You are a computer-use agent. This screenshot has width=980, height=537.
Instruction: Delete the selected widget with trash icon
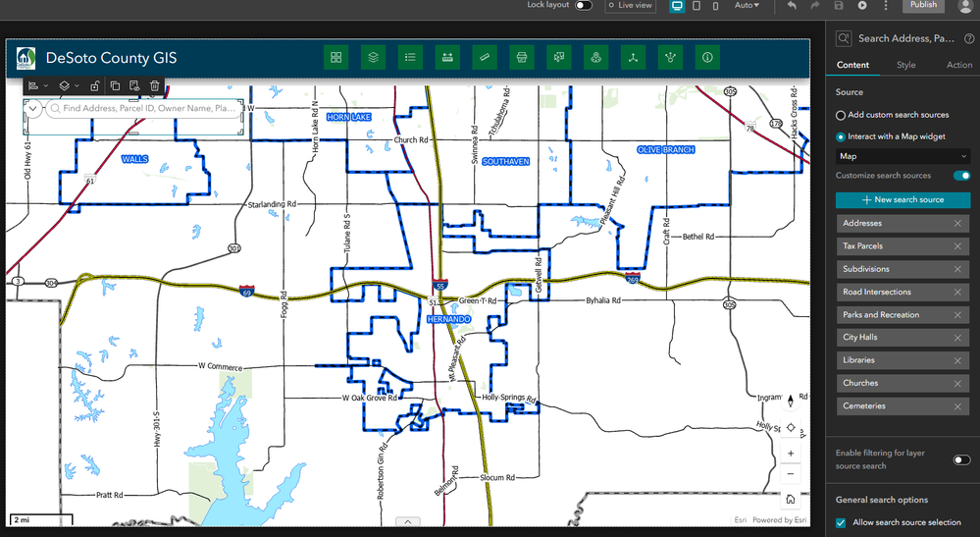click(x=154, y=85)
